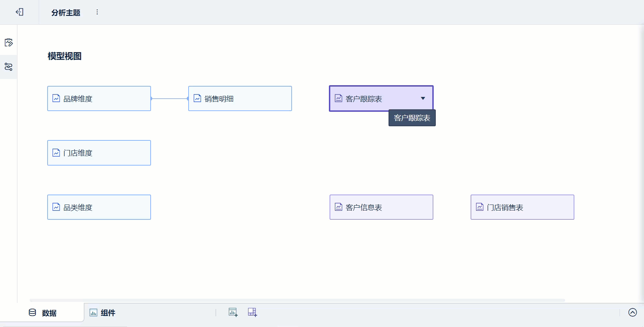Image resolution: width=644 pixels, height=327 pixels.
Task: Select the 品牌维度 table node
Action: point(99,98)
